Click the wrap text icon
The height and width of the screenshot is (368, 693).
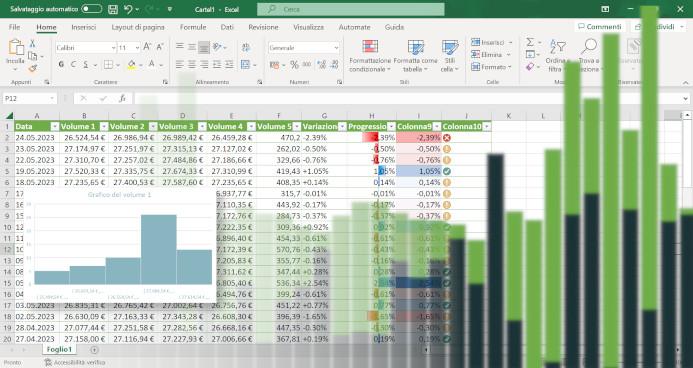pyautogui.click(x=246, y=47)
